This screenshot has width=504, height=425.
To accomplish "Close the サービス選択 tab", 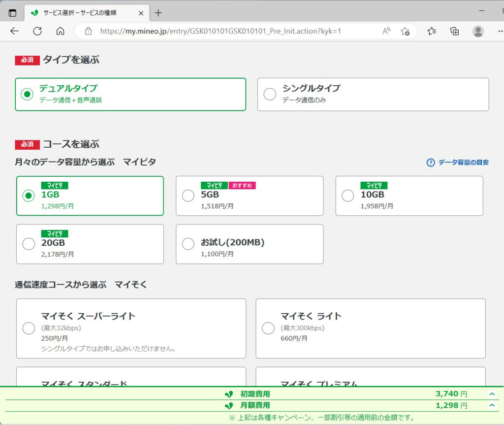I will tap(141, 13).
